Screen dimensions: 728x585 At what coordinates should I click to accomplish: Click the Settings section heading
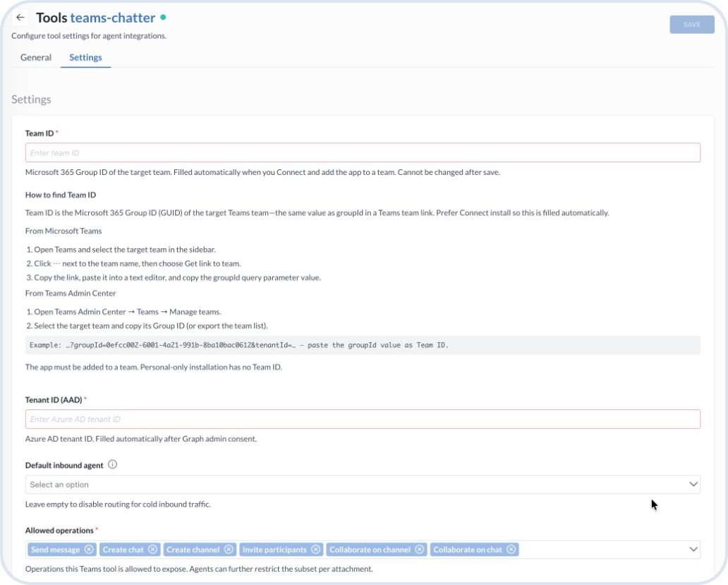(31, 99)
